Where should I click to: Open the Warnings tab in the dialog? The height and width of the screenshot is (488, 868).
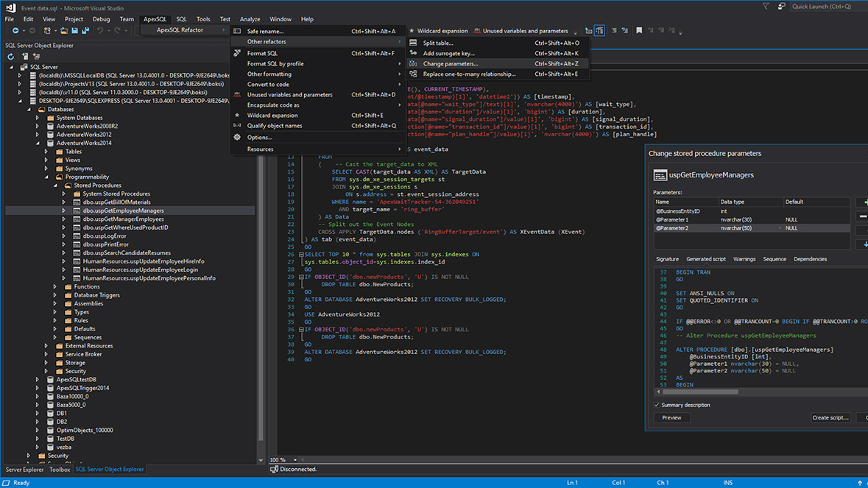744,259
